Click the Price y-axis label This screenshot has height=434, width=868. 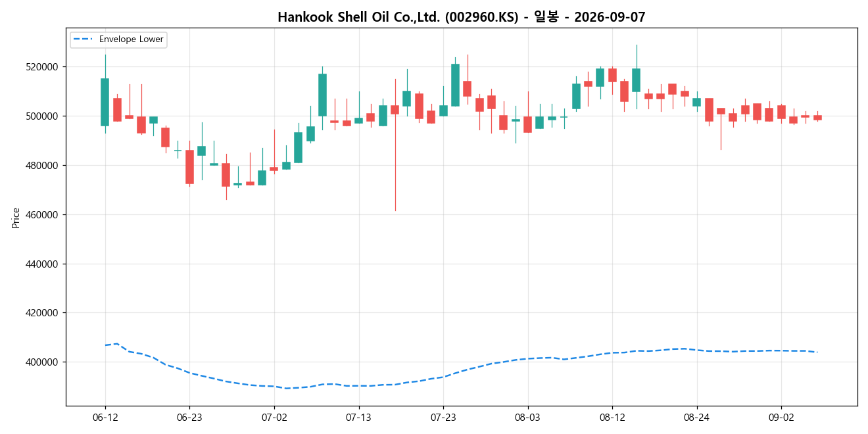(16, 217)
